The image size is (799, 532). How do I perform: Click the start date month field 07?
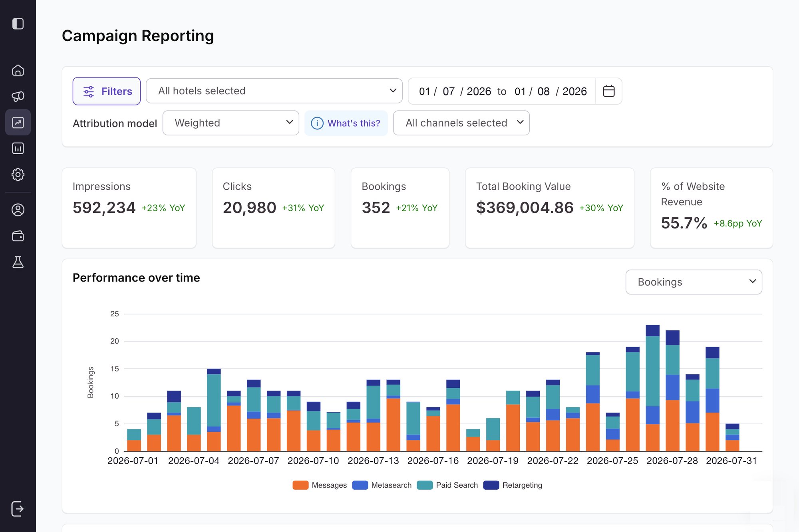(x=449, y=91)
